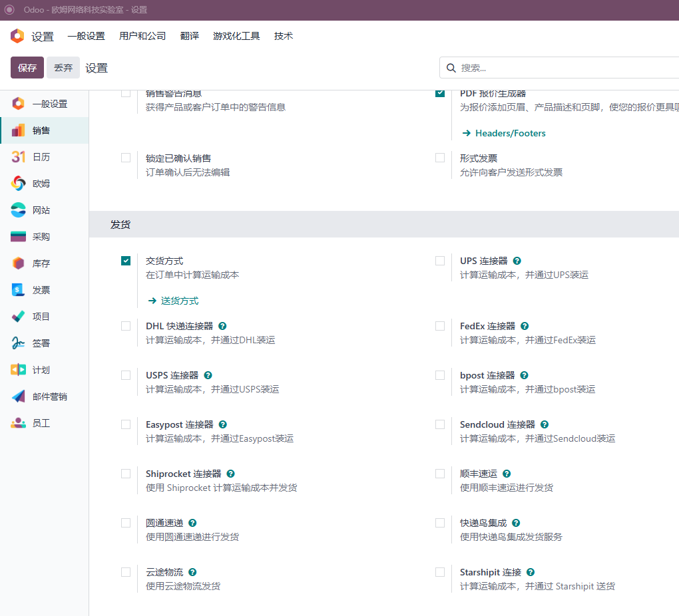
Task: Click help icon next to Easypost 连接器
Action: [223, 424]
